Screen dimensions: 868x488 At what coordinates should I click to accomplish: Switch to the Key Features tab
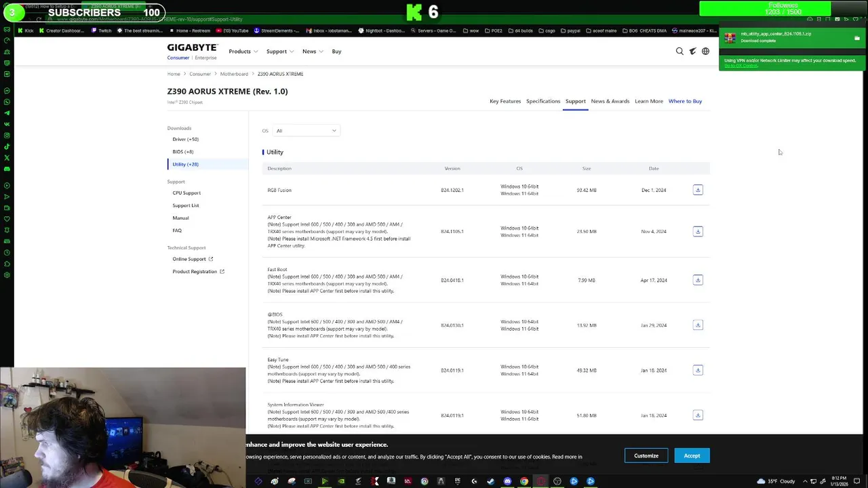[x=505, y=101]
